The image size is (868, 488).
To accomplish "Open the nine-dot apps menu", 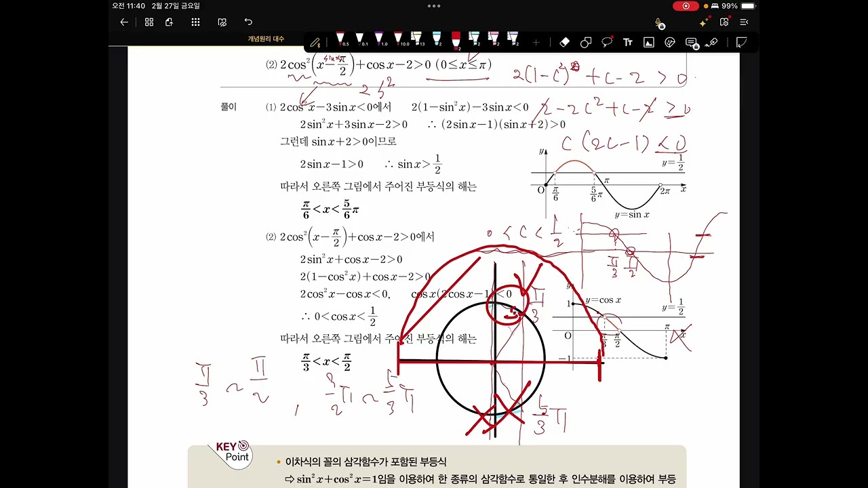I will [195, 22].
